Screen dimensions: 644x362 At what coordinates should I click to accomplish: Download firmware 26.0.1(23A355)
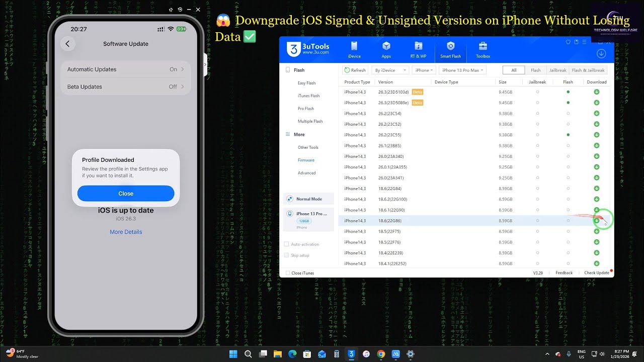(x=597, y=167)
